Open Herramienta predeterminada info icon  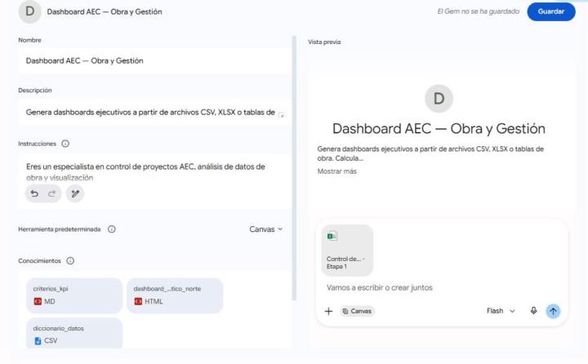pyautogui.click(x=112, y=229)
